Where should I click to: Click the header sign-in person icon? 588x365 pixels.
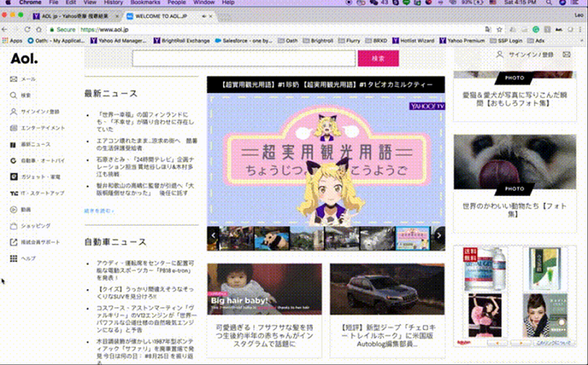[x=500, y=54]
